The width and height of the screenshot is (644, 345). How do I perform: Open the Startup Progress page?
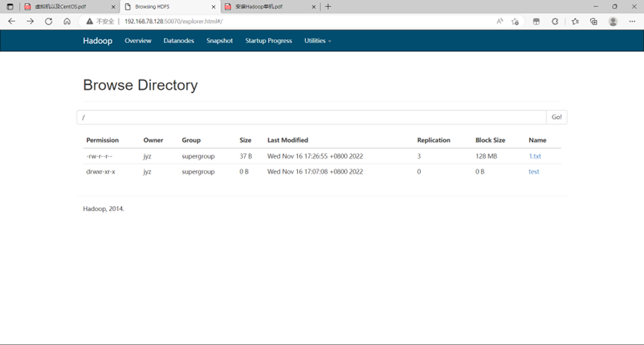(x=269, y=41)
